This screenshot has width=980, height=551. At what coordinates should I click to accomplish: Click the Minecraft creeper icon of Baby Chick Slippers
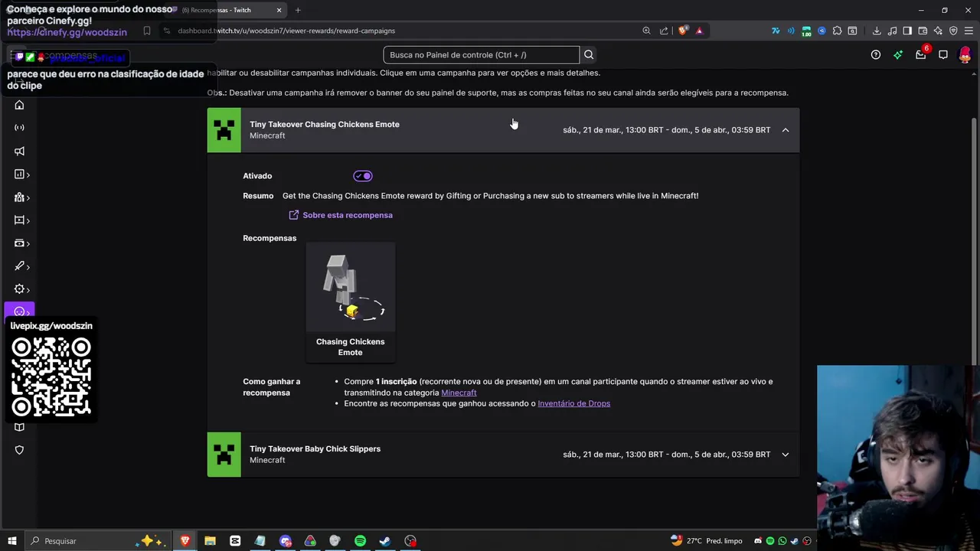(224, 455)
